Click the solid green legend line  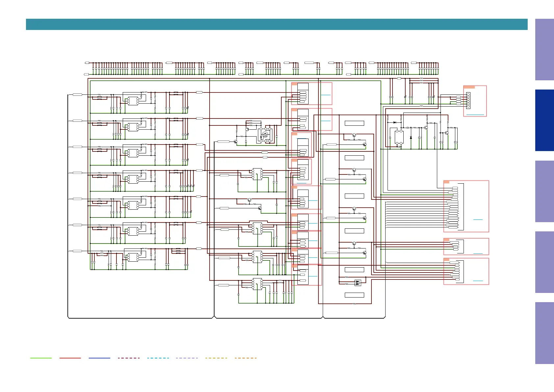41,358
